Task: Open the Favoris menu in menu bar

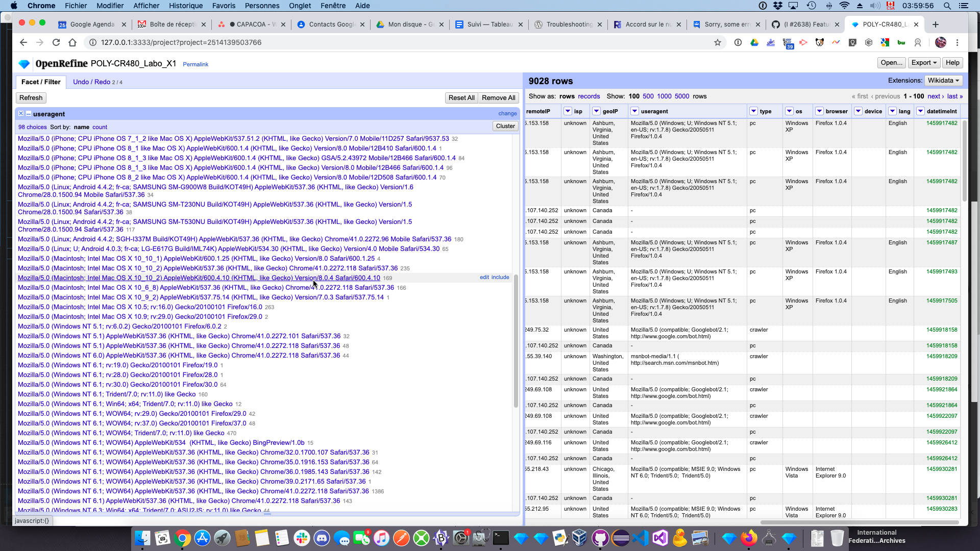Action: [224, 6]
